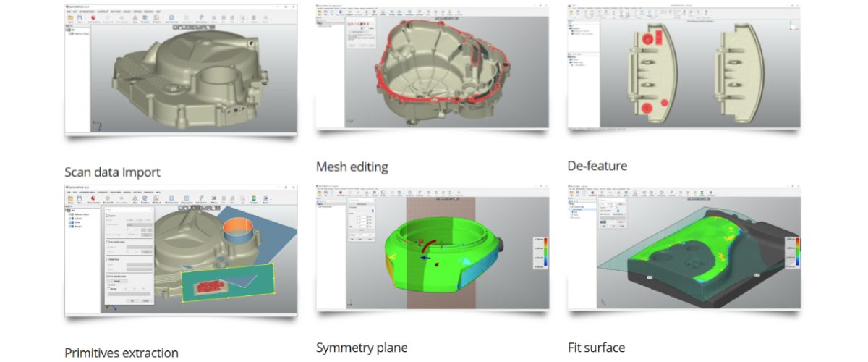Toggle the second checkbox in Primitives extraction dialog
The width and height of the screenshot is (868, 362).
[x=108, y=240]
